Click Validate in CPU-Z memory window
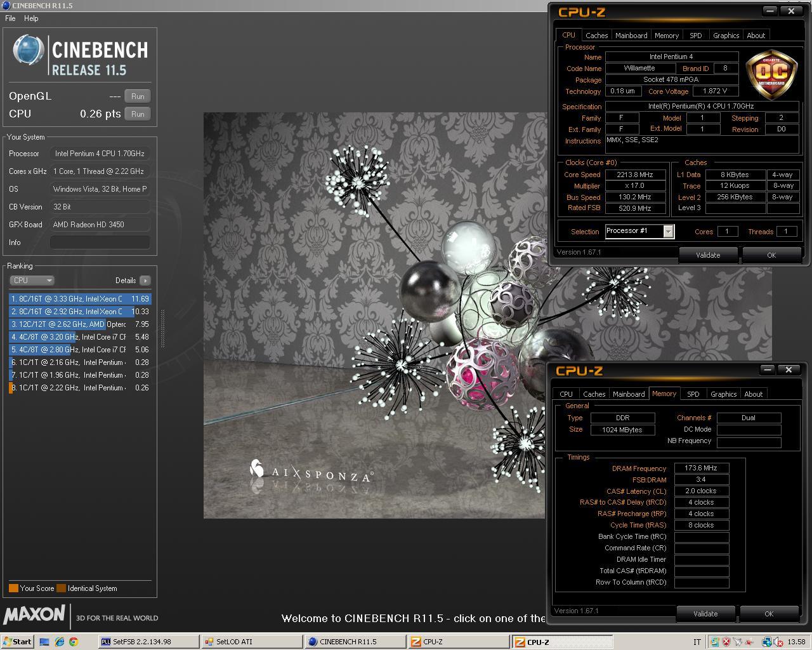 pyautogui.click(x=705, y=614)
